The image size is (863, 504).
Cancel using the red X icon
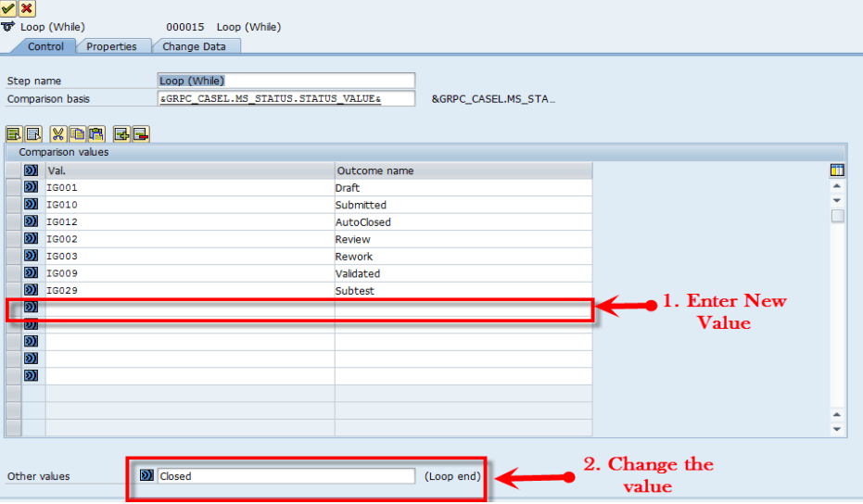(26, 8)
